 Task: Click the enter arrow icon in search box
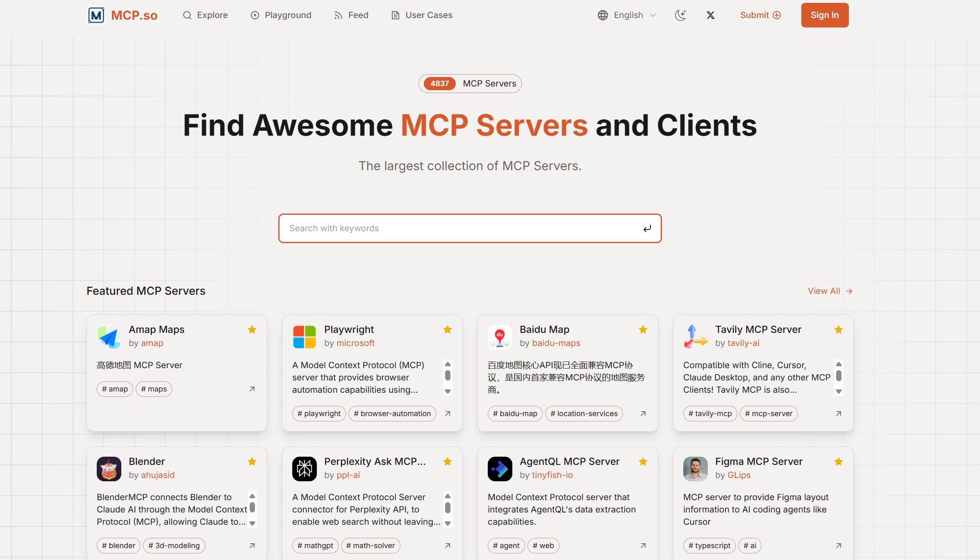[x=647, y=228]
